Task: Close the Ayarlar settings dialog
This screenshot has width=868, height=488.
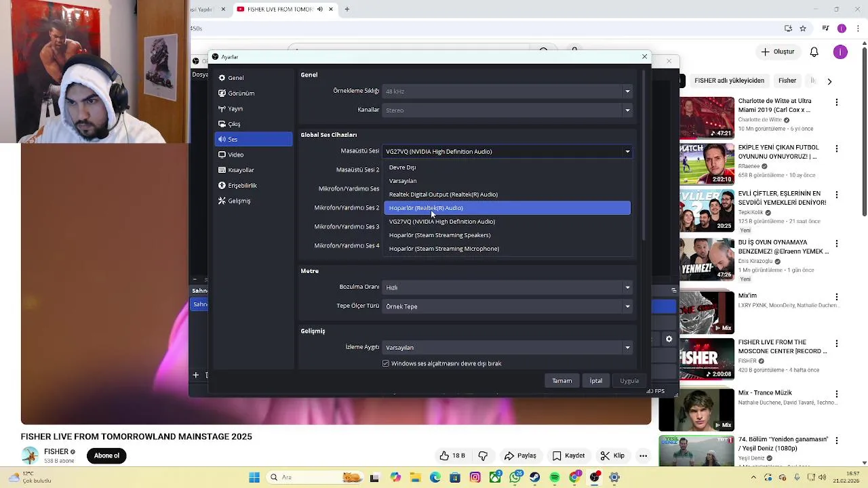Action: pyautogui.click(x=644, y=57)
